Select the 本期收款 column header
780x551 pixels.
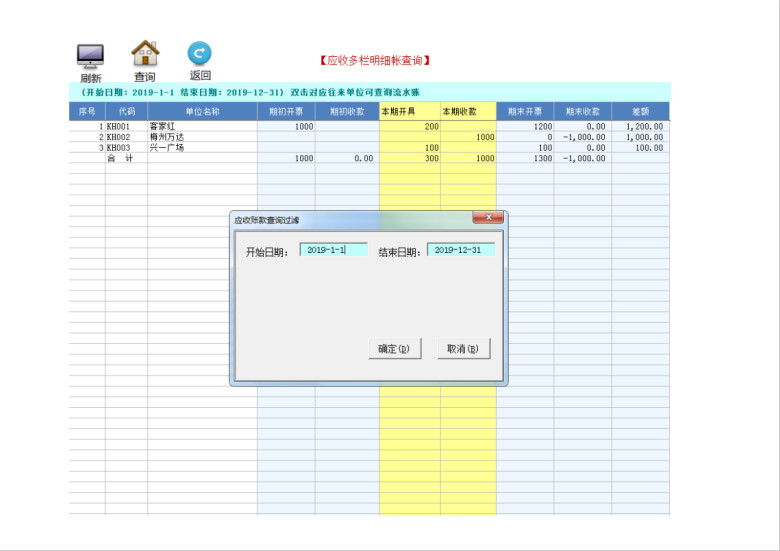click(468, 111)
